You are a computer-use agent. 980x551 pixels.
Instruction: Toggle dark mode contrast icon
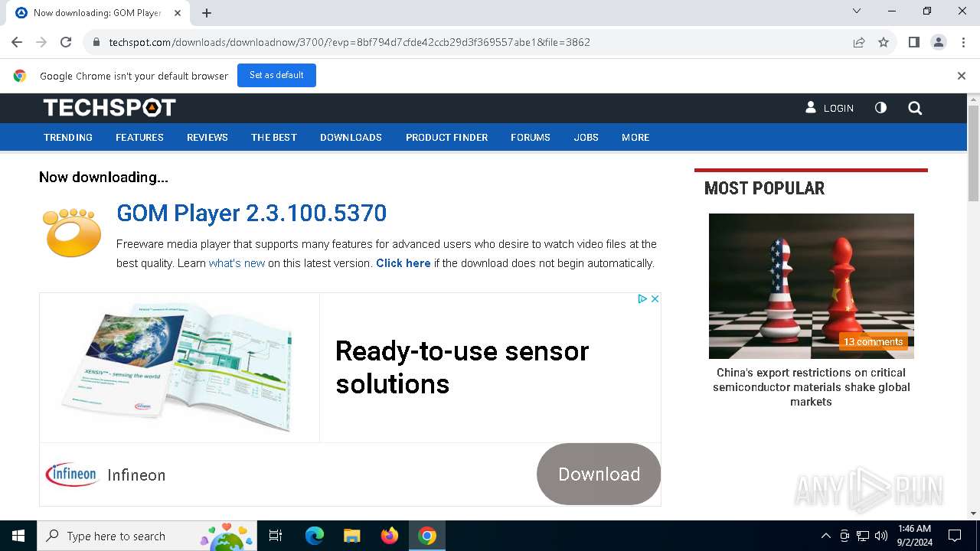[x=880, y=108]
